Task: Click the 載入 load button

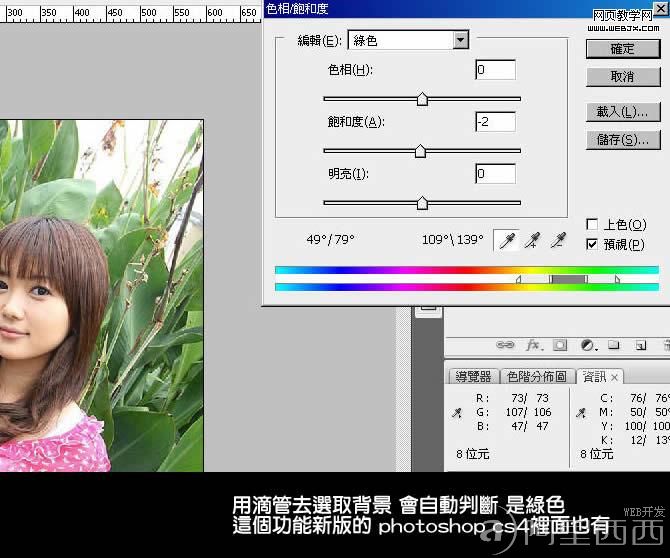Action: point(622,111)
